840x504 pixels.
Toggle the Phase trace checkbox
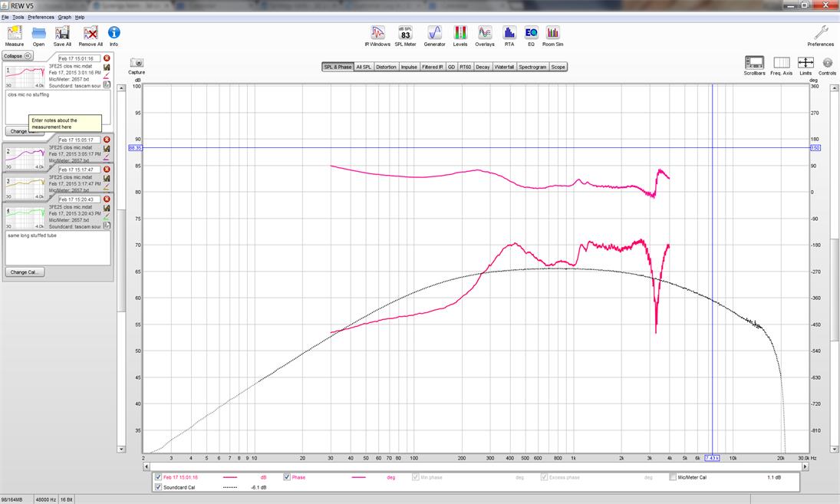click(x=287, y=477)
